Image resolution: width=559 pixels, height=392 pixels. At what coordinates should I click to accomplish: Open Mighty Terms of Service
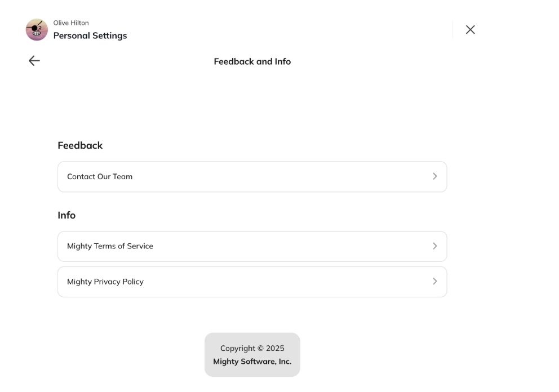tap(110, 246)
